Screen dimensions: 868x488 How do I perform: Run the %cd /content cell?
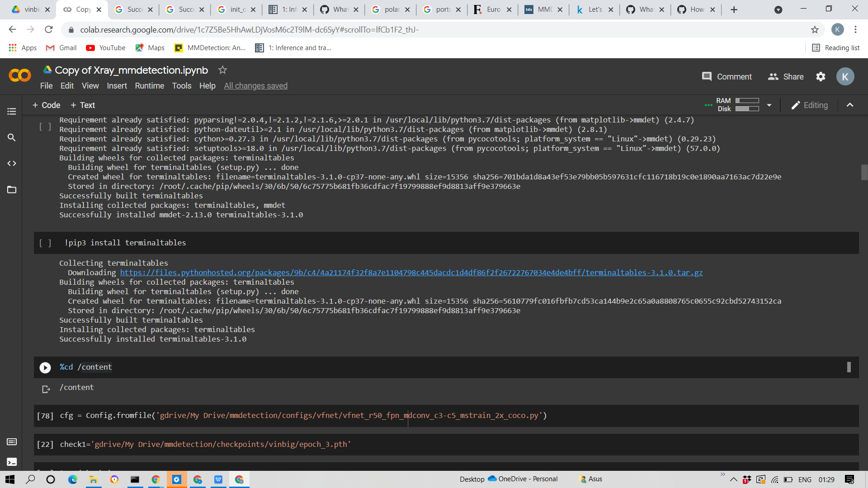(x=45, y=367)
